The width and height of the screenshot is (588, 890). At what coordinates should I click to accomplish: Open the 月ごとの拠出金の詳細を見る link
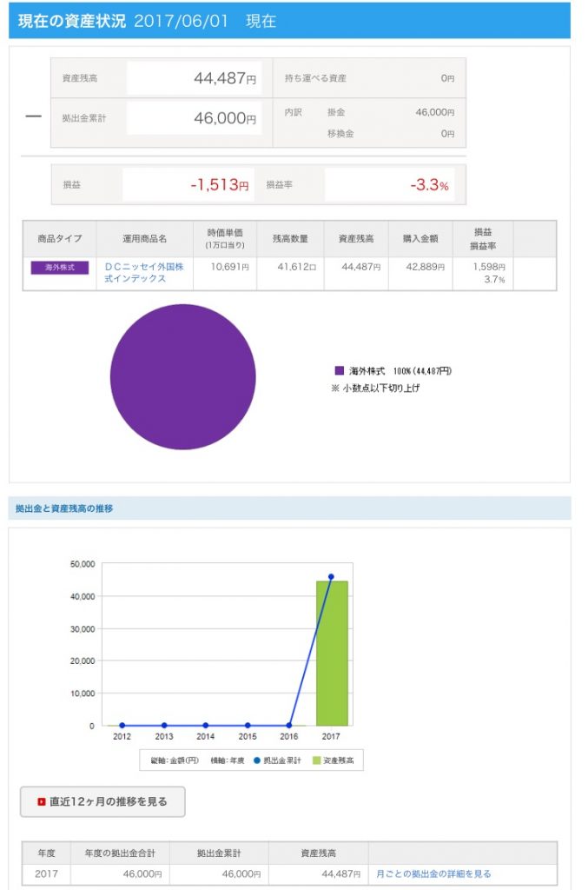pos(433,873)
